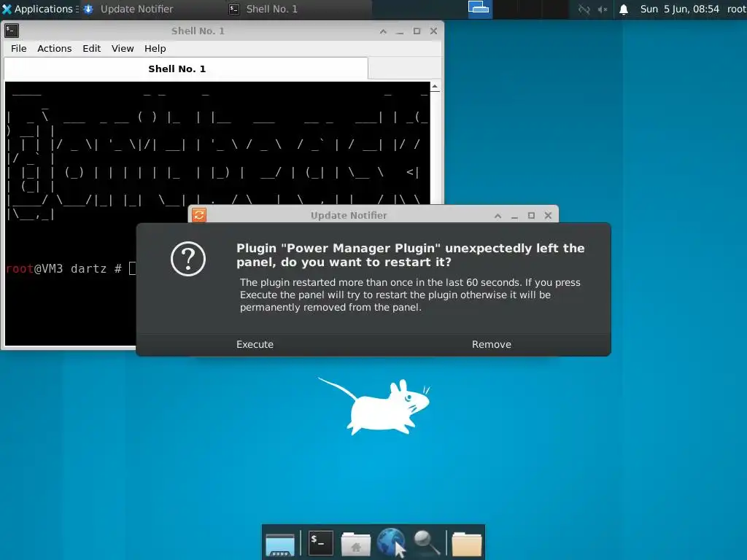Close the Shell No. 1 window
The image size is (747, 560).
(433, 31)
